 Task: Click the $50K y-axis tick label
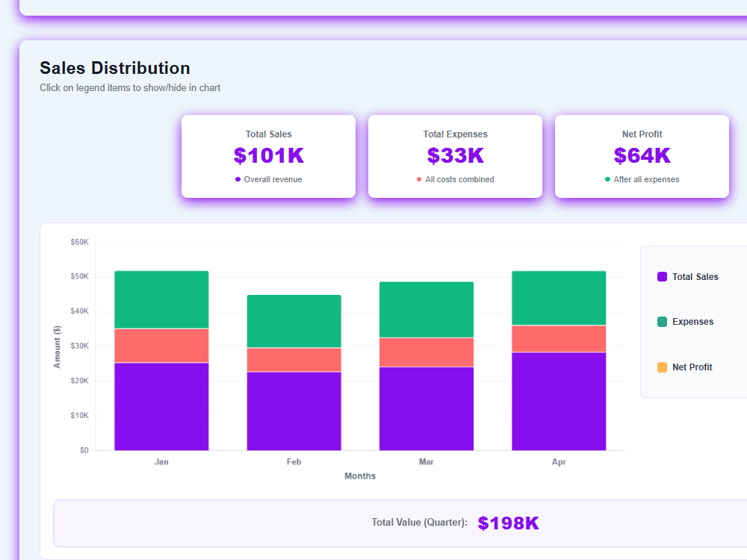[x=80, y=277]
